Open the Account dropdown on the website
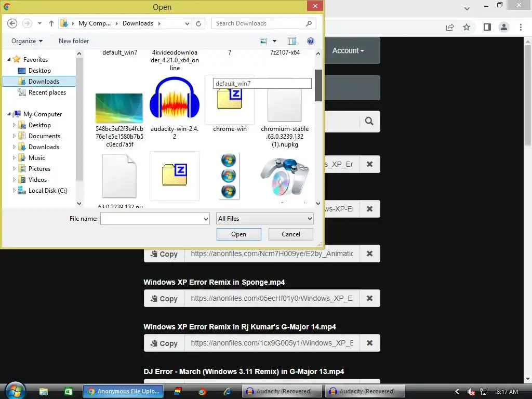Viewport: 532px width, 399px height. 348,50
